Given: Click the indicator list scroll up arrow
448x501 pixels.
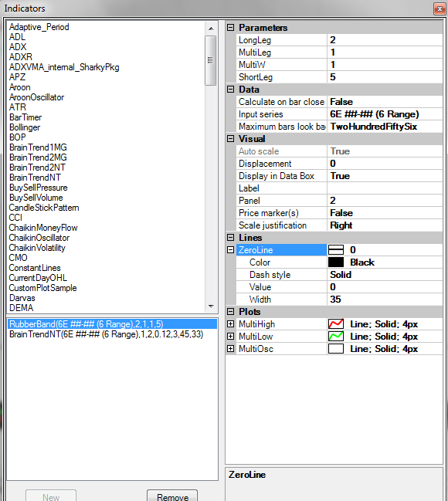Looking at the screenshot, I should click(x=211, y=29).
